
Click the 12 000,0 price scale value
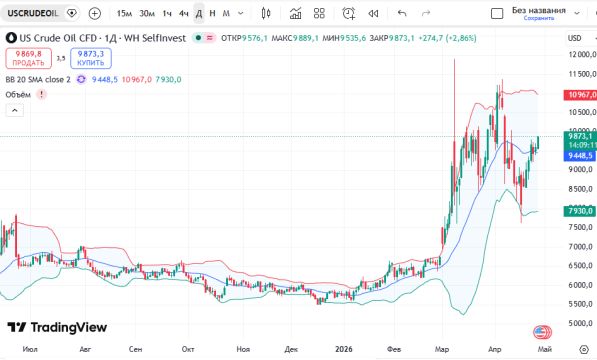(x=583, y=54)
